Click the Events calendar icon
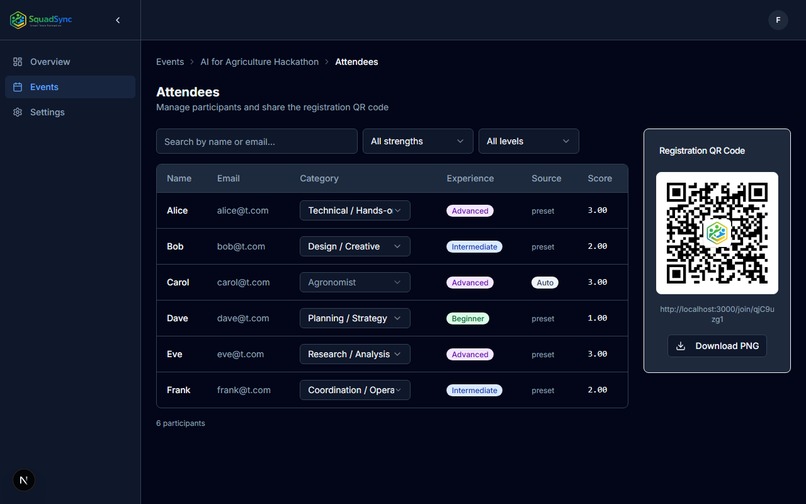806x504 pixels. 17,87
